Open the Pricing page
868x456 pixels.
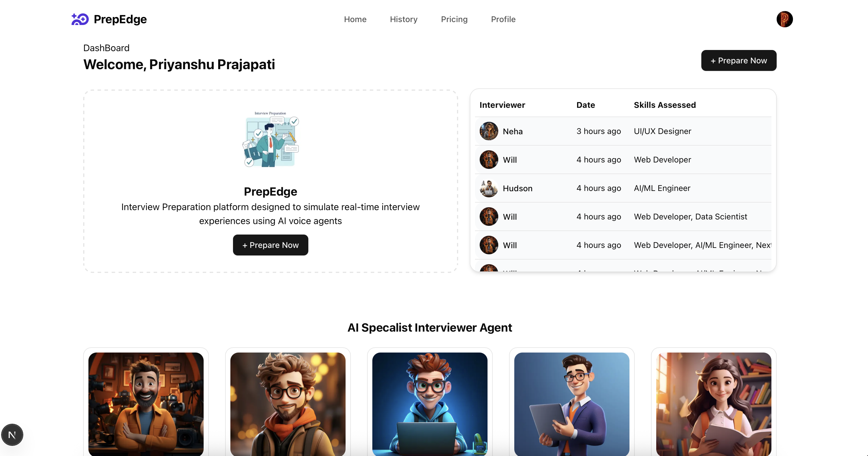click(x=454, y=19)
